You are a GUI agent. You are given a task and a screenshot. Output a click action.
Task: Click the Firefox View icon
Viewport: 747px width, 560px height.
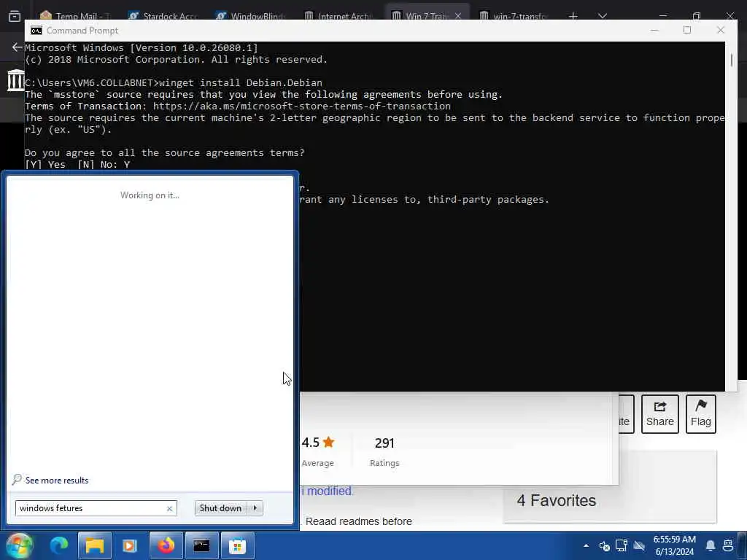[x=15, y=16]
